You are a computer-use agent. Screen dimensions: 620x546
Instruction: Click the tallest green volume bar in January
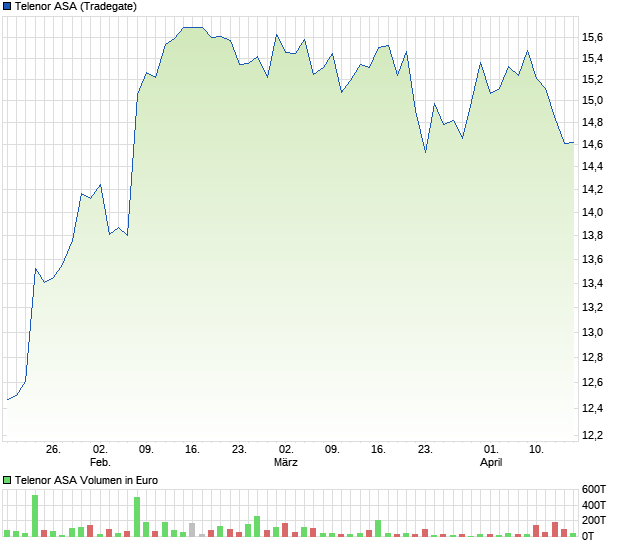click(35, 516)
